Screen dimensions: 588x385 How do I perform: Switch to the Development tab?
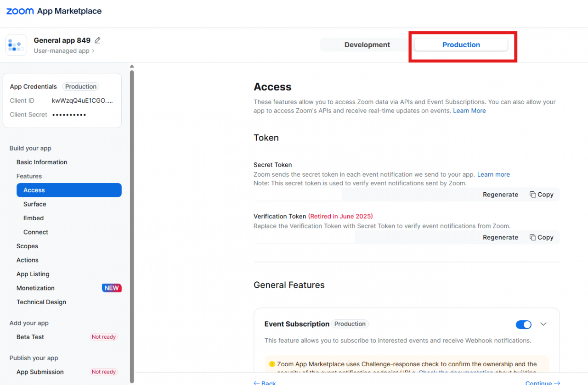point(367,45)
